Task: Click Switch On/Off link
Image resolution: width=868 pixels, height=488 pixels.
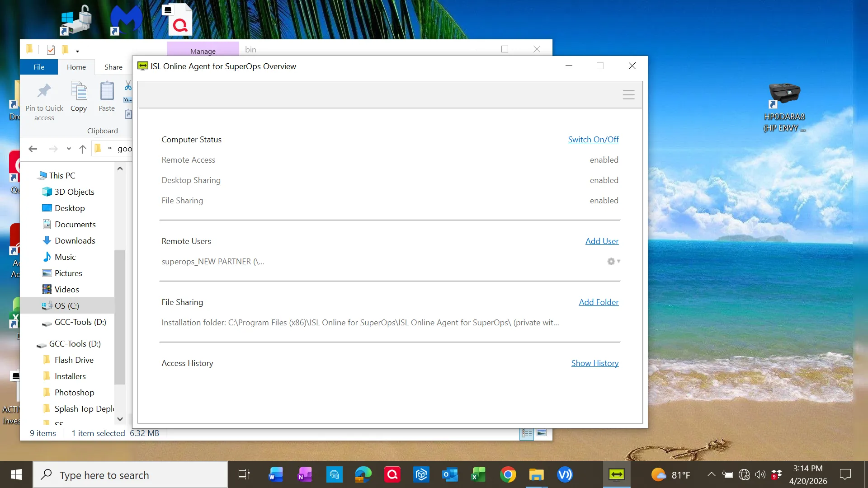Action: point(593,140)
